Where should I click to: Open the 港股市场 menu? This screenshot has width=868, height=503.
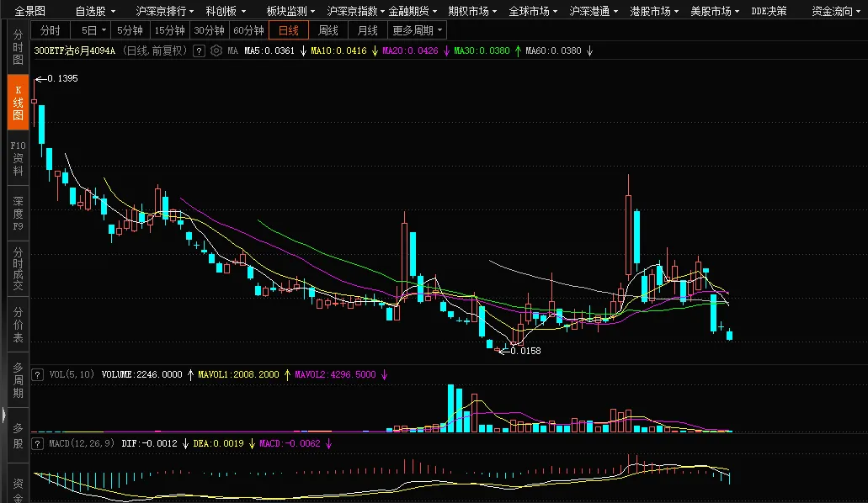coord(654,11)
